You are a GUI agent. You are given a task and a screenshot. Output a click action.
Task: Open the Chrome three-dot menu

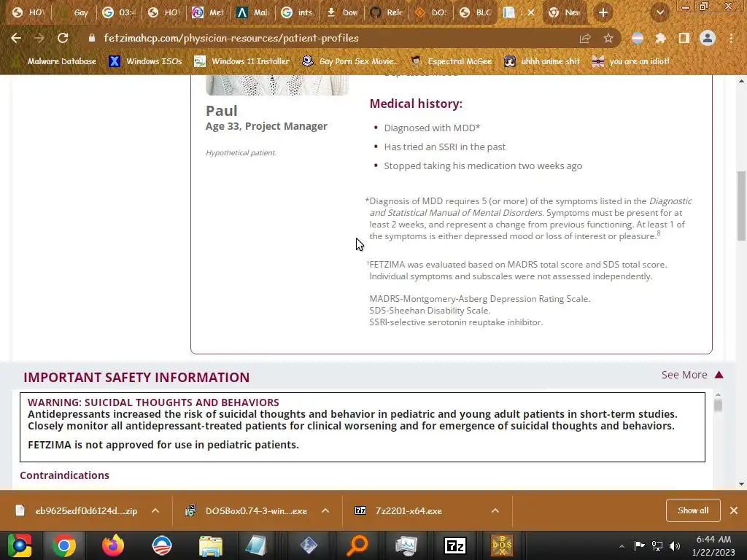[x=731, y=38]
